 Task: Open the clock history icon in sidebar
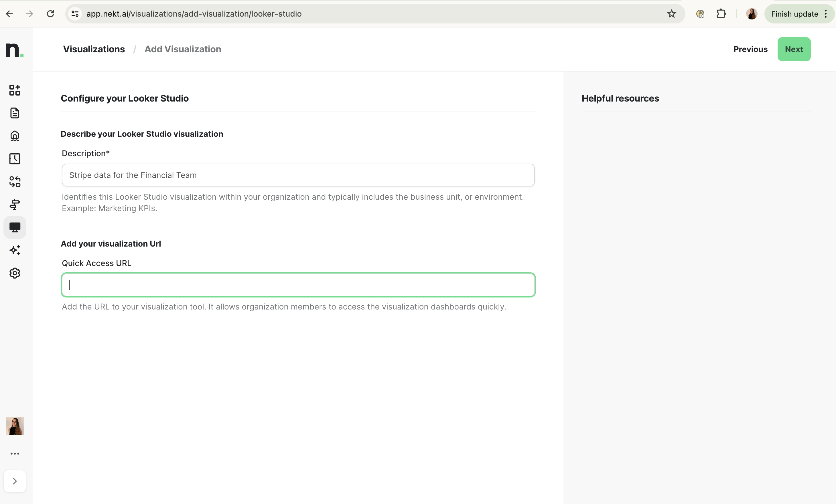(15, 159)
